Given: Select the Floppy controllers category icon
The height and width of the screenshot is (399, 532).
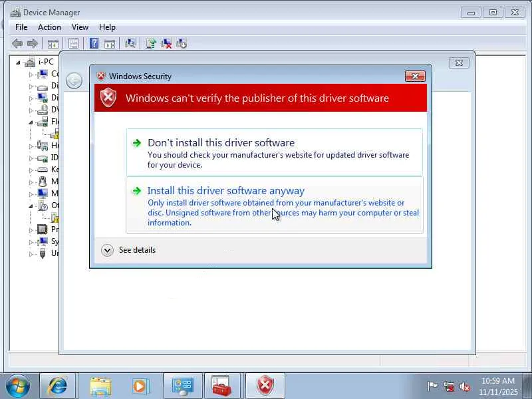Looking at the screenshot, I should (x=43, y=122).
